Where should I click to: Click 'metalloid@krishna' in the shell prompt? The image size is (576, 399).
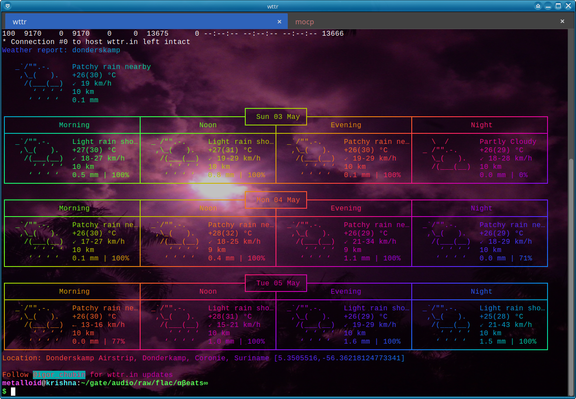(x=39, y=383)
